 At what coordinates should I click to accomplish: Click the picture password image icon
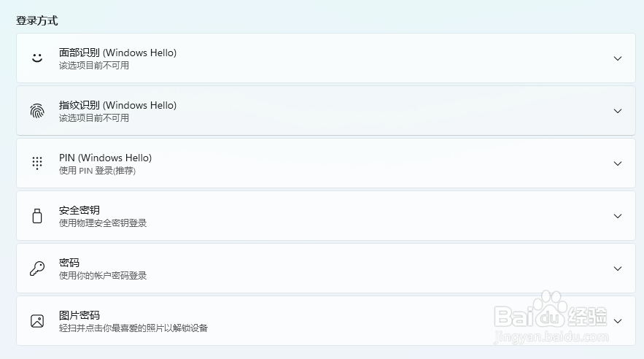pos(37,321)
